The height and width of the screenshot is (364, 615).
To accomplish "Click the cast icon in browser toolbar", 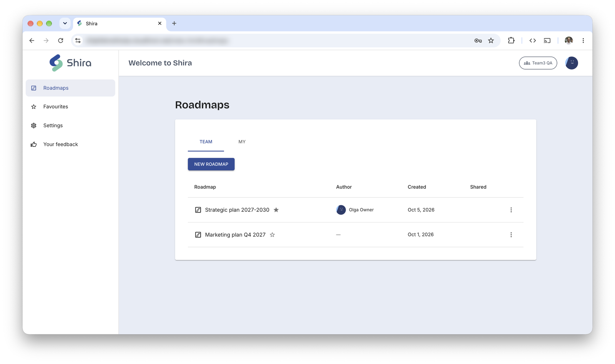I will click(547, 40).
